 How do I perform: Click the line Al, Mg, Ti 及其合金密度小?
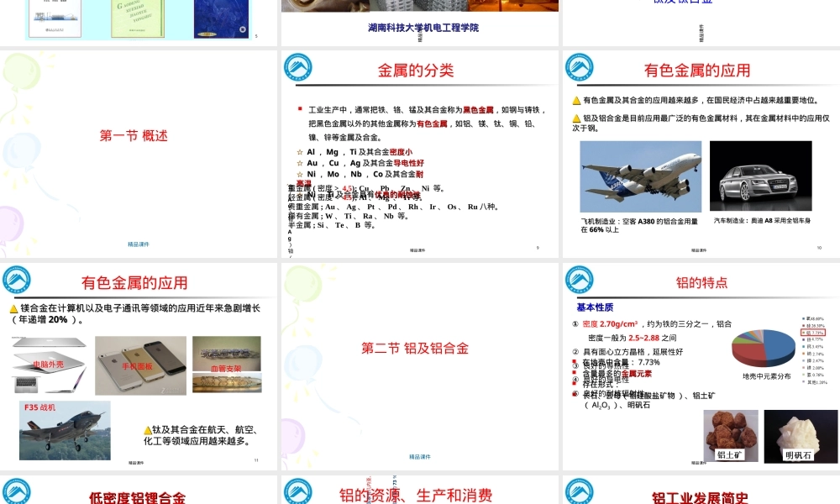click(360, 152)
